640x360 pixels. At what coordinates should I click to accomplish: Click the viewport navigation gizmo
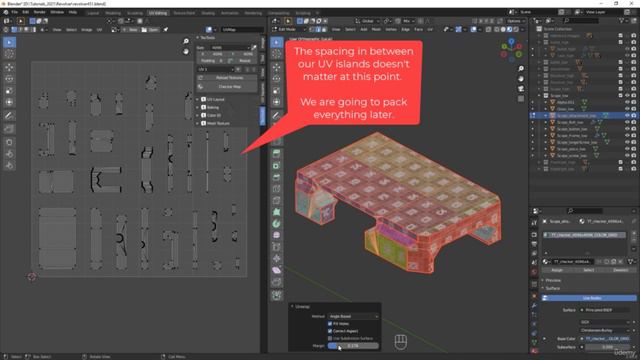point(511,49)
